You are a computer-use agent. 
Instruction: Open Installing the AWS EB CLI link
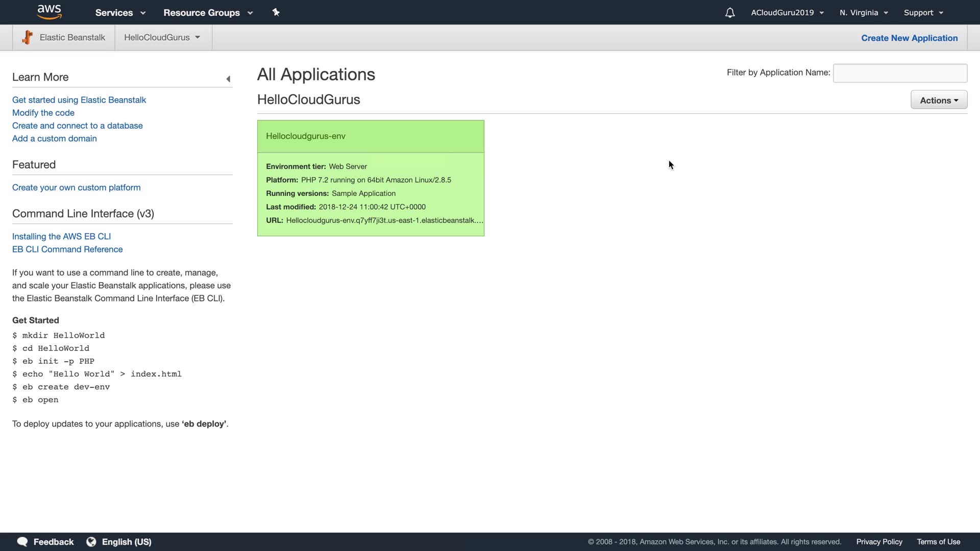coord(61,236)
